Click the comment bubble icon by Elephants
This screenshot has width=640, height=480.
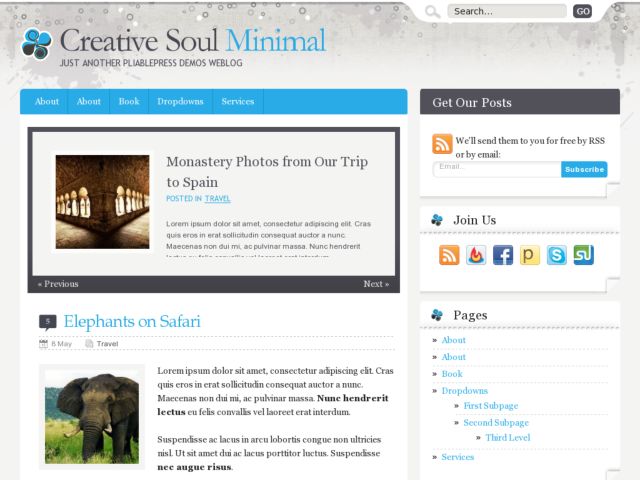47,322
